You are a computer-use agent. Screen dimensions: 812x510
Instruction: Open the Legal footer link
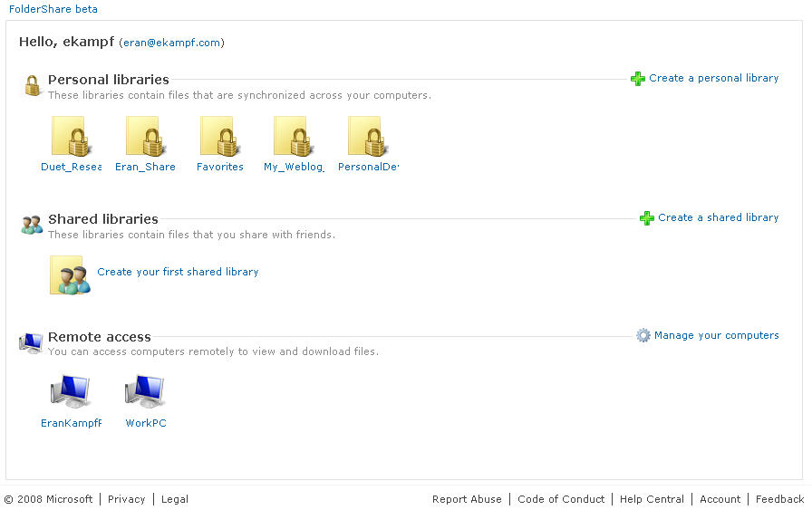coord(175,499)
